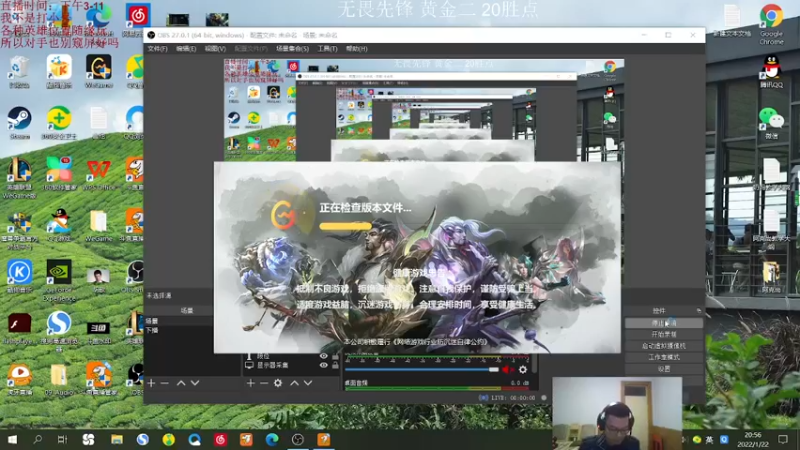Open the NetEase Music taskbar icon

click(x=220, y=439)
